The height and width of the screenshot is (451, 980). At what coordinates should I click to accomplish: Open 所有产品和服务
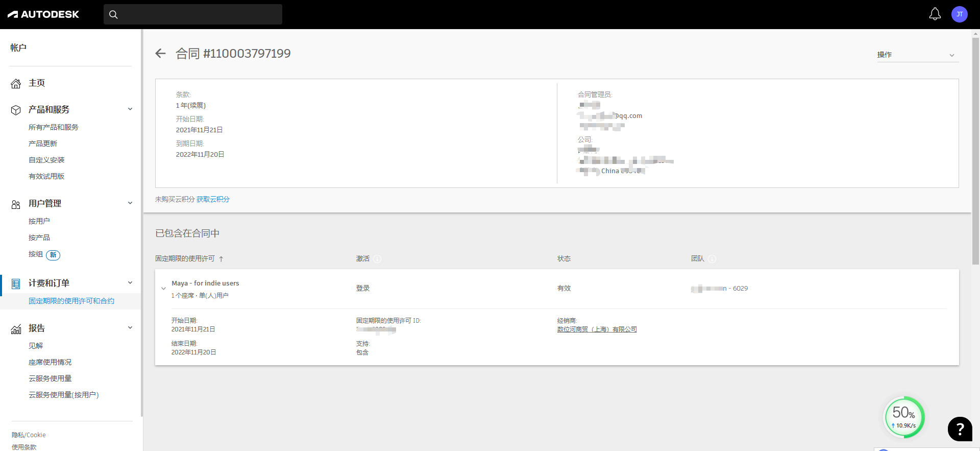(x=54, y=127)
